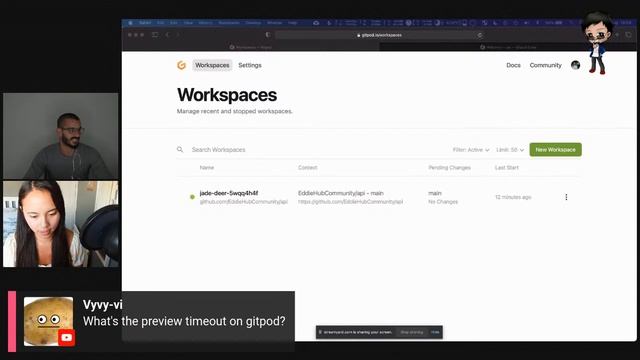640x360 pixels.
Task: Click Safari forward arrow button
Action: click(x=178, y=35)
